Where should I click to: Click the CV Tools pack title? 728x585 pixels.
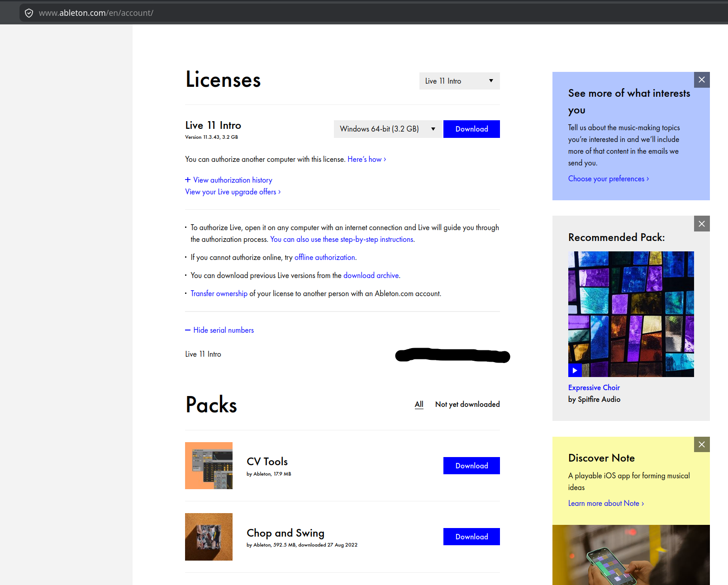point(267,462)
